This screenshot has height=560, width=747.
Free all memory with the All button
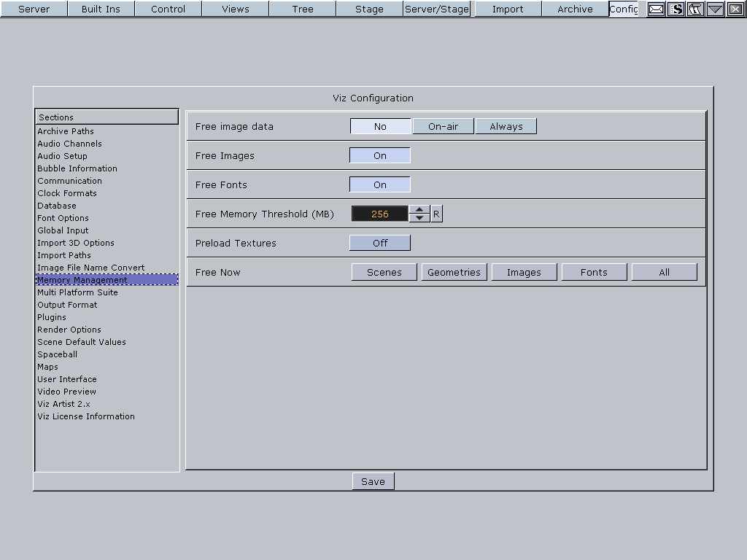tap(664, 271)
